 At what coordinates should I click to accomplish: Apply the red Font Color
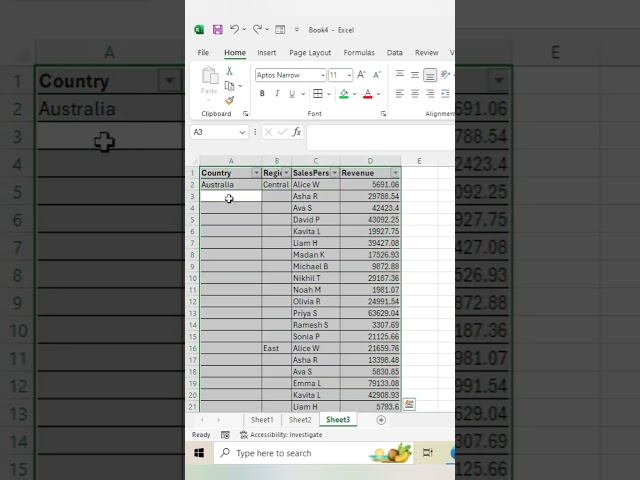point(368,94)
